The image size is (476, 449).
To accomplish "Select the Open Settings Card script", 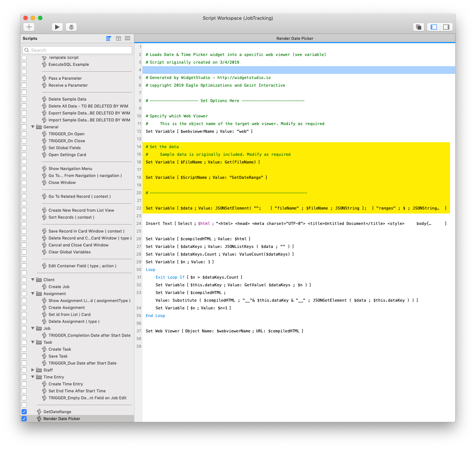I will tap(67, 155).
